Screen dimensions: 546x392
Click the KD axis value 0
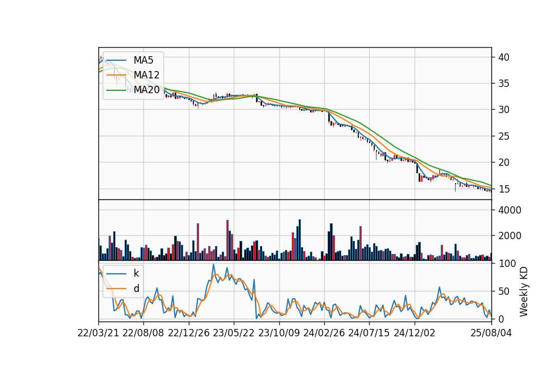tap(501, 319)
